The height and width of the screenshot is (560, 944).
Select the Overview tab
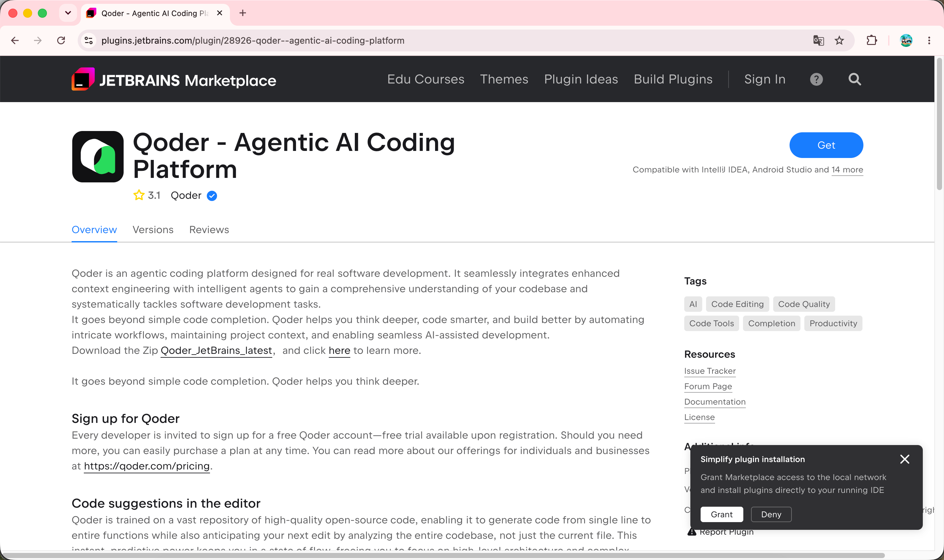point(94,230)
